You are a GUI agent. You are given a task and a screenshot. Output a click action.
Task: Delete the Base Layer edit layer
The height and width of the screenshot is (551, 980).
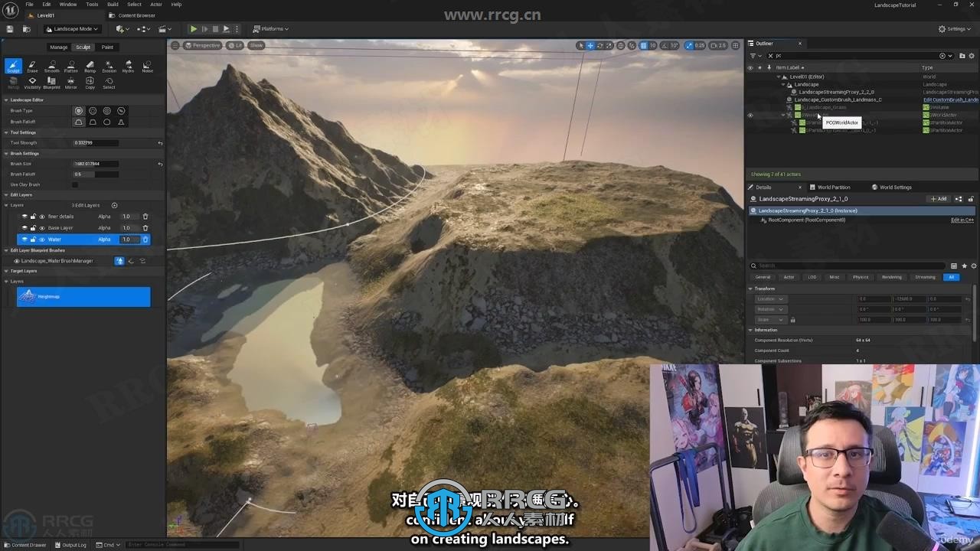point(145,228)
